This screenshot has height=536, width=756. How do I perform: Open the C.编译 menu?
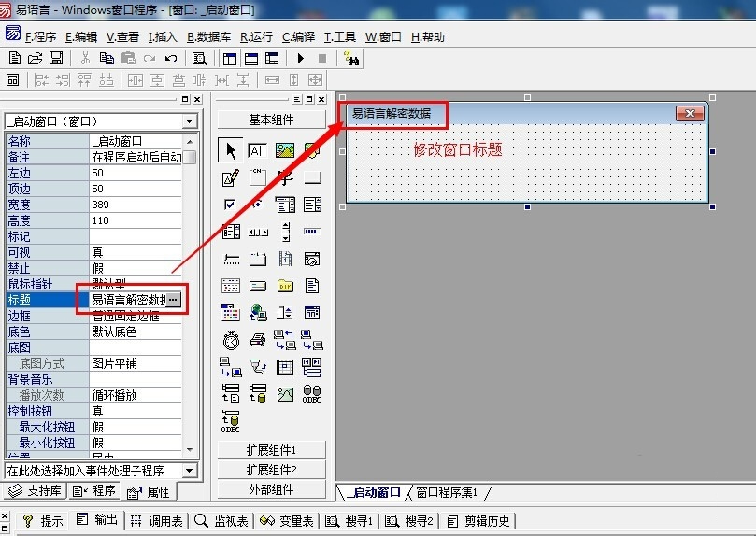tap(298, 37)
